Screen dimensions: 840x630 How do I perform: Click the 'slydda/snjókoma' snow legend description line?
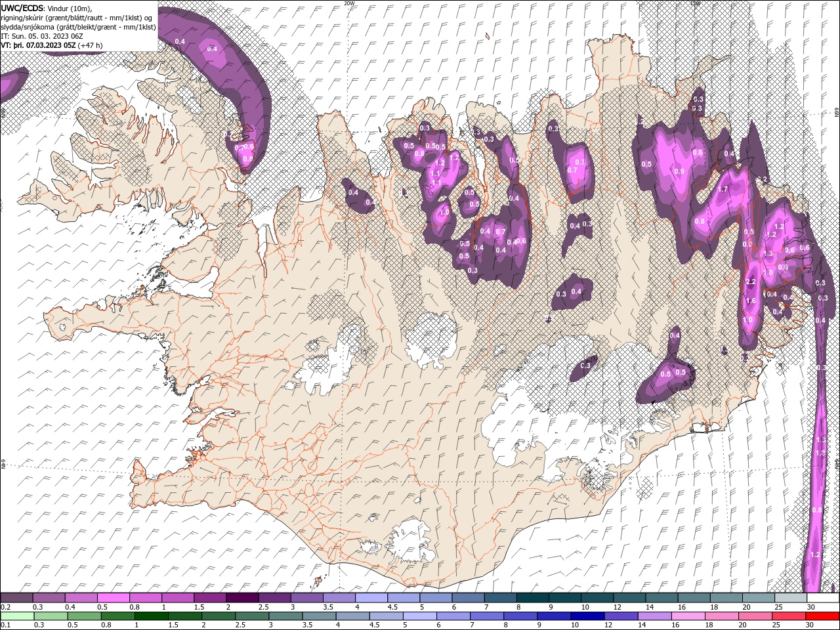[79, 27]
